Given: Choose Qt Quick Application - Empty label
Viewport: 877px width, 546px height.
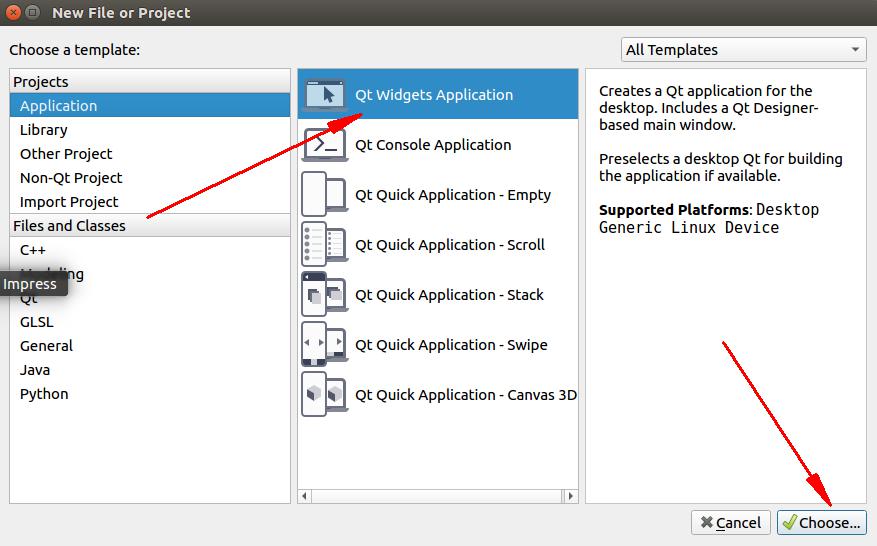Looking at the screenshot, I should click(x=453, y=195).
